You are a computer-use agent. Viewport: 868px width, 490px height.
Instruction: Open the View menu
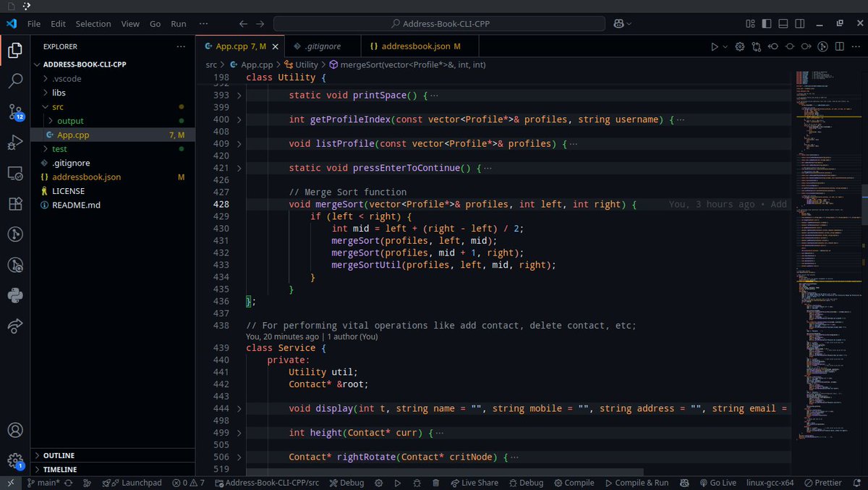(x=130, y=24)
